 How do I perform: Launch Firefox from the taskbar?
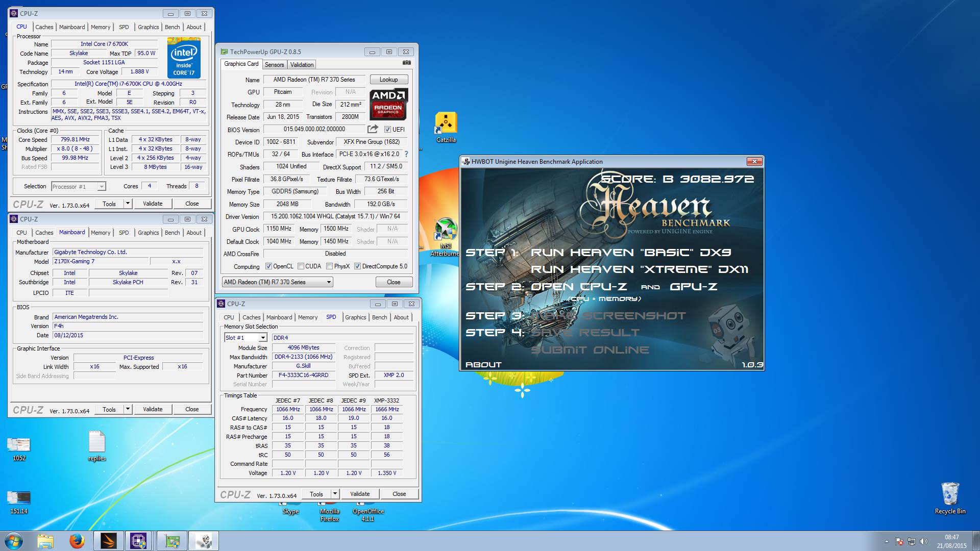(x=77, y=541)
